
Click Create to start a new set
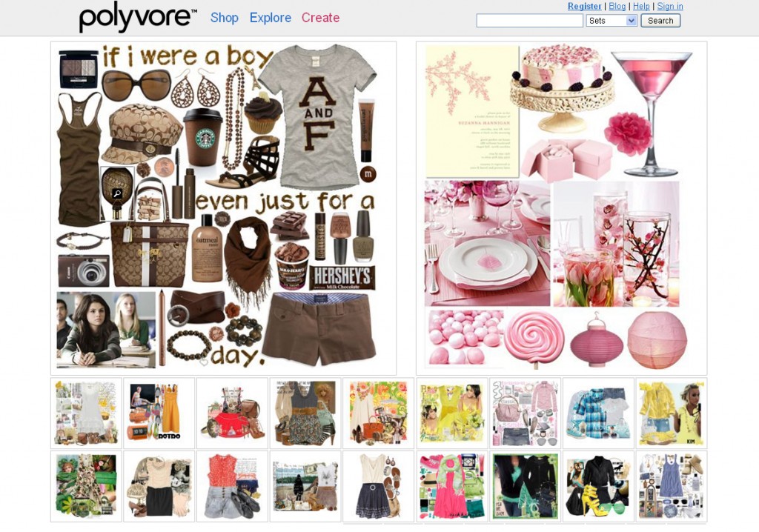(x=320, y=18)
